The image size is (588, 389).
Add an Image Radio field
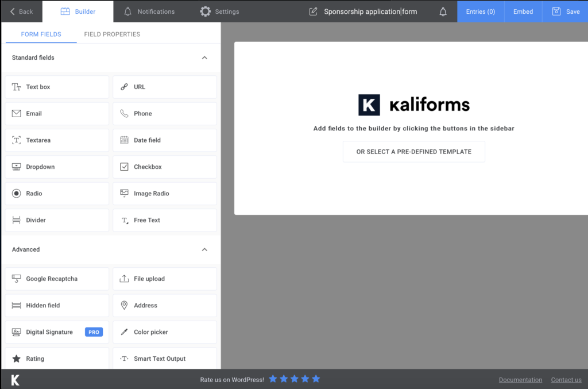point(165,194)
